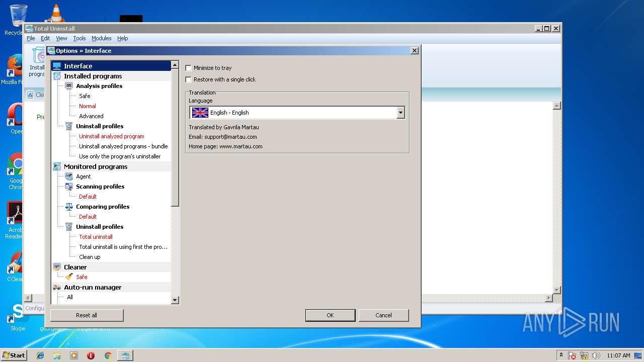This screenshot has width=644, height=362.
Task: Open the View menu
Action: coord(61,38)
